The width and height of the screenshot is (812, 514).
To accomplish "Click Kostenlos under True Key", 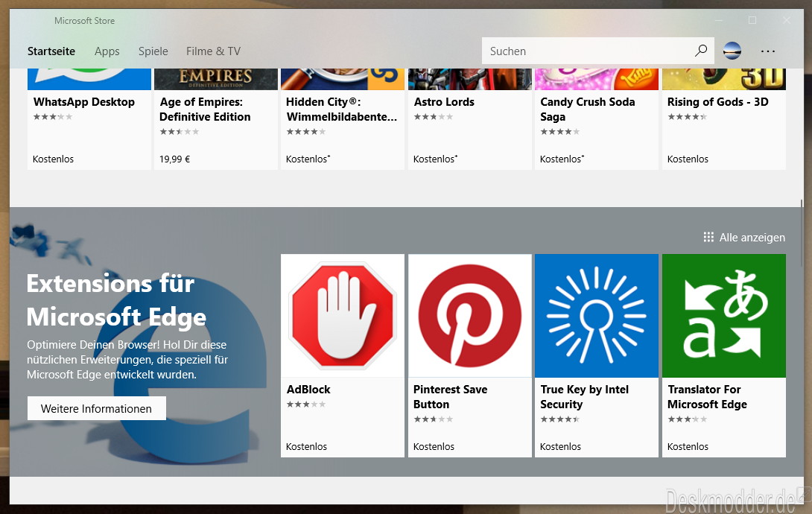I will (560, 446).
